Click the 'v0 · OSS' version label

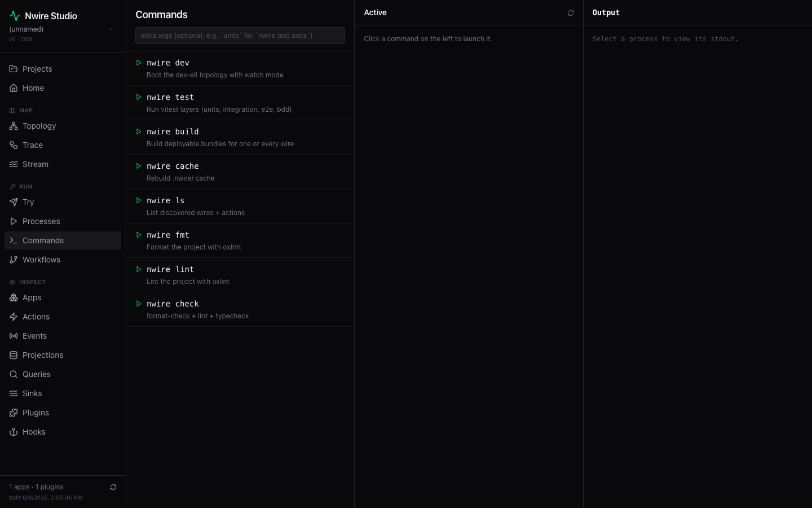tap(21, 40)
